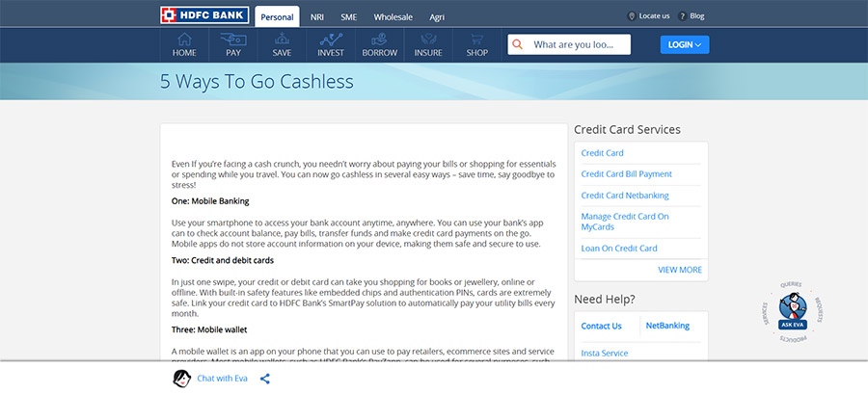
Task: Click the 'Three: Mobile wallet' heading
Action: click(x=209, y=329)
